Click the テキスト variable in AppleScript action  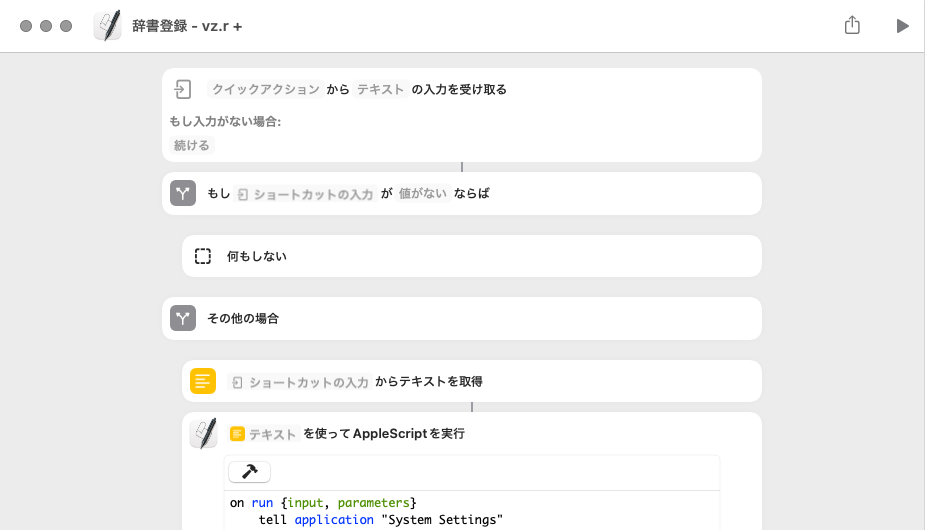click(x=265, y=434)
